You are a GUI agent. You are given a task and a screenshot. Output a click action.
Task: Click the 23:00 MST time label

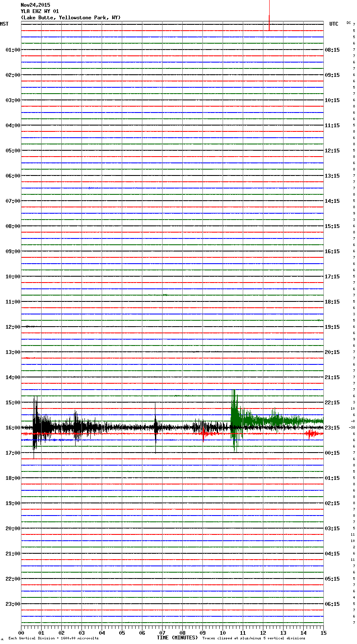click(x=13, y=604)
